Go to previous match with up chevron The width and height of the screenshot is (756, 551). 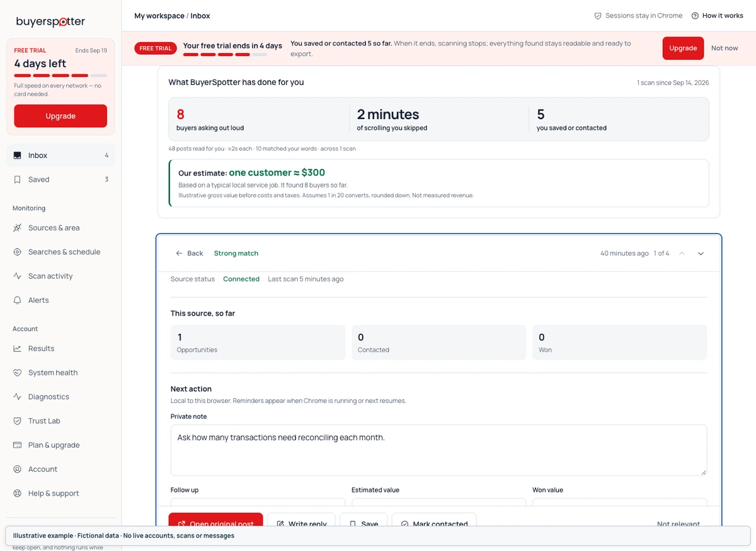(682, 253)
